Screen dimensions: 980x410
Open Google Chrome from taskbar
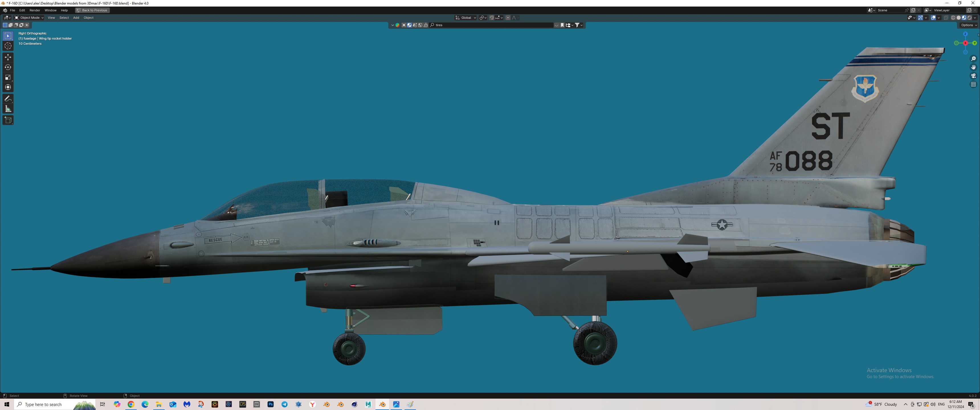pyautogui.click(x=131, y=404)
